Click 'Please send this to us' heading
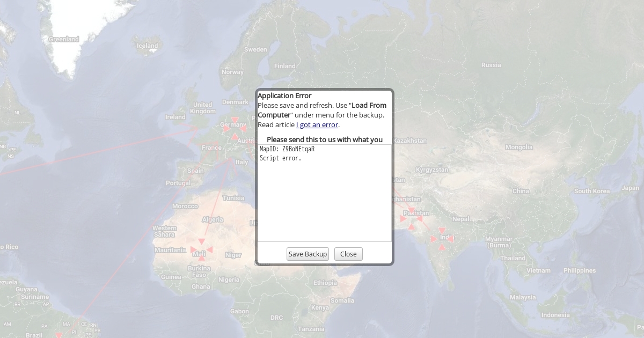Screen dimensions: 644x338 coord(325,139)
